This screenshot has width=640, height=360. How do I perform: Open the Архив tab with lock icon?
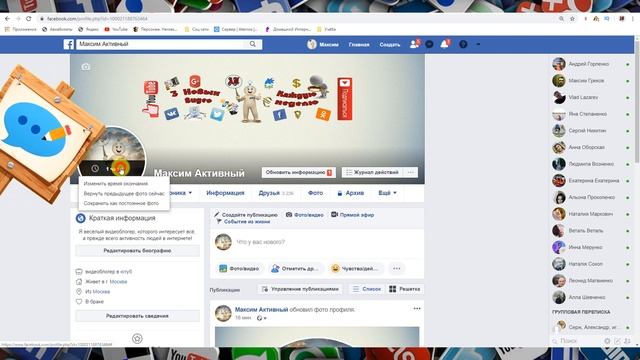(351, 193)
